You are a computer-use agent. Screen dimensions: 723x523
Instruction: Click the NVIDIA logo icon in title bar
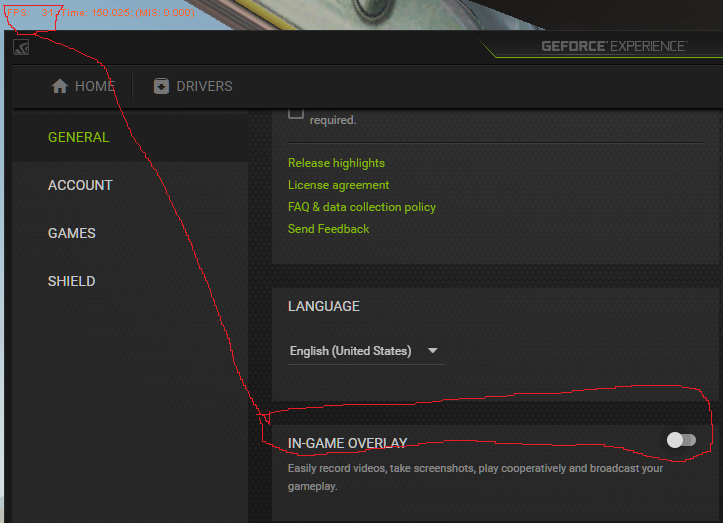coord(21,47)
